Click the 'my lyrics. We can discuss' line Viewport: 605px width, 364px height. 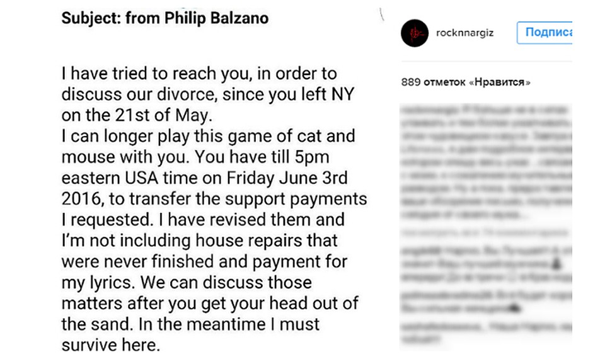tap(187, 282)
